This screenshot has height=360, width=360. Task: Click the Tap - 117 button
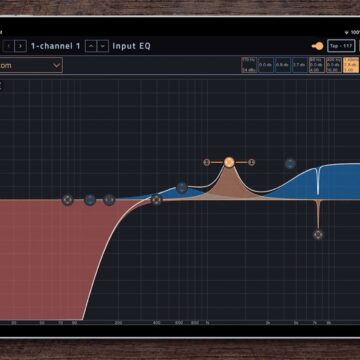[x=341, y=46]
